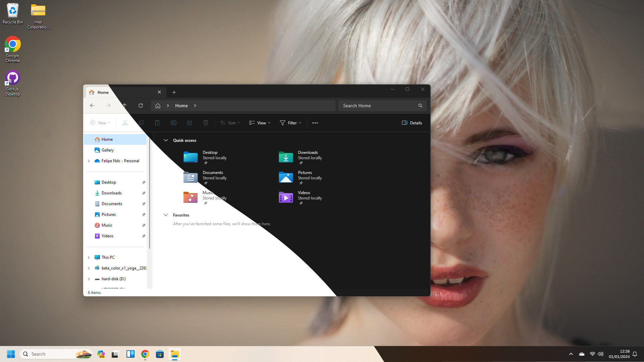Click the Search Home input field
Image resolution: width=644 pixels, height=362 pixels.
pyautogui.click(x=382, y=106)
